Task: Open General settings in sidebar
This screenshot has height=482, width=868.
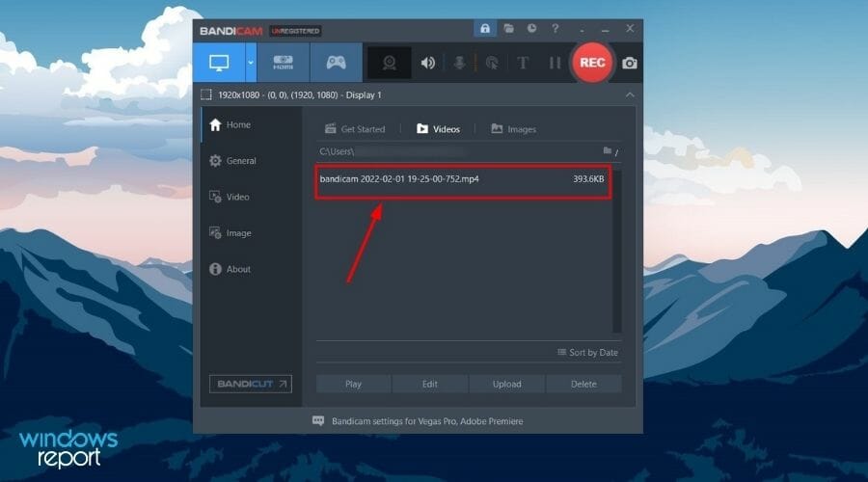Action: pyautogui.click(x=252, y=160)
